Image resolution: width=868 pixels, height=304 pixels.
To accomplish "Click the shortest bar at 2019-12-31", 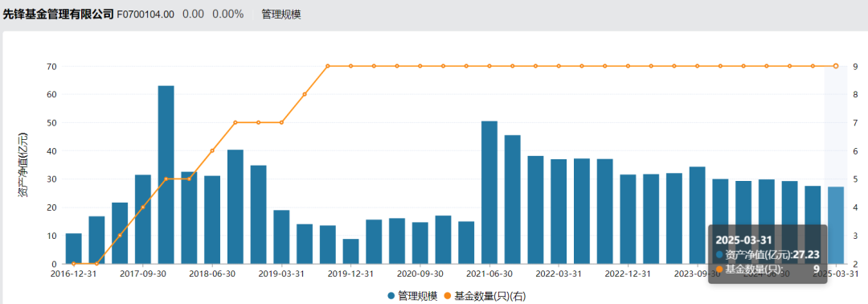I will click(351, 252).
